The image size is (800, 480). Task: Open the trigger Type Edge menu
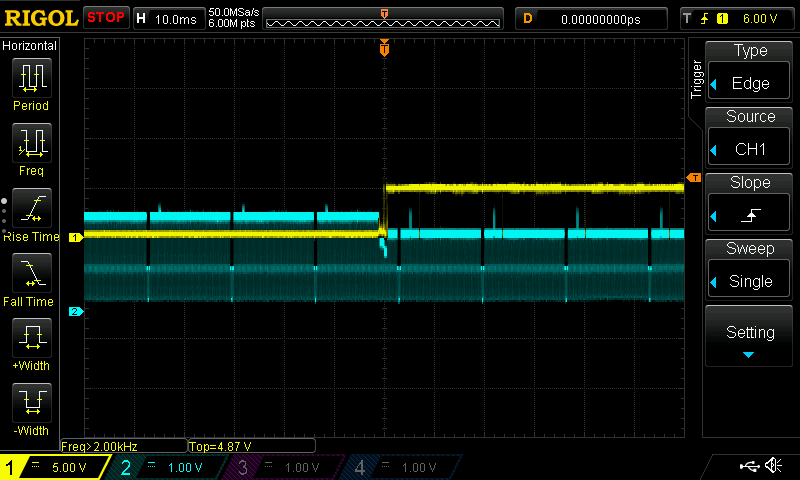(x=750, y=72)
